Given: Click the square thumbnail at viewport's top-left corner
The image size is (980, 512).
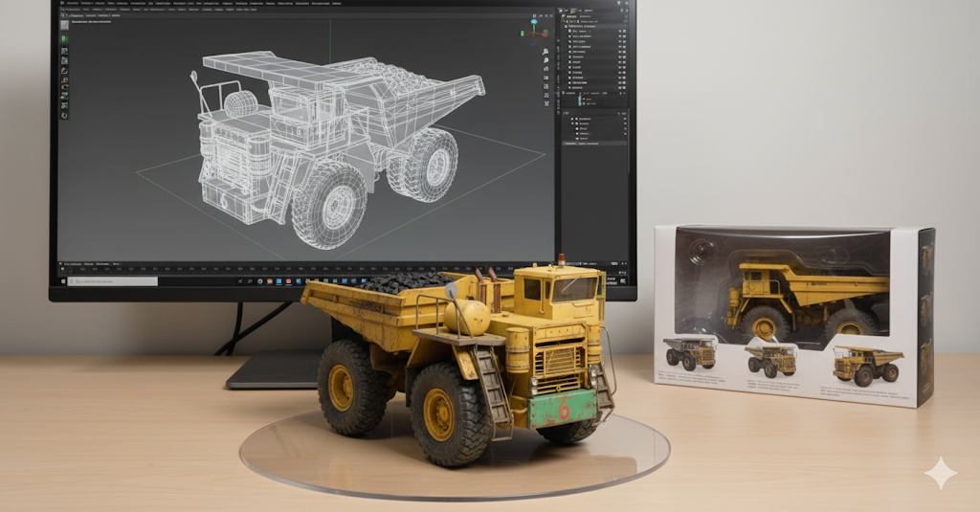Looking at the screenshot, I should point(64,25).
